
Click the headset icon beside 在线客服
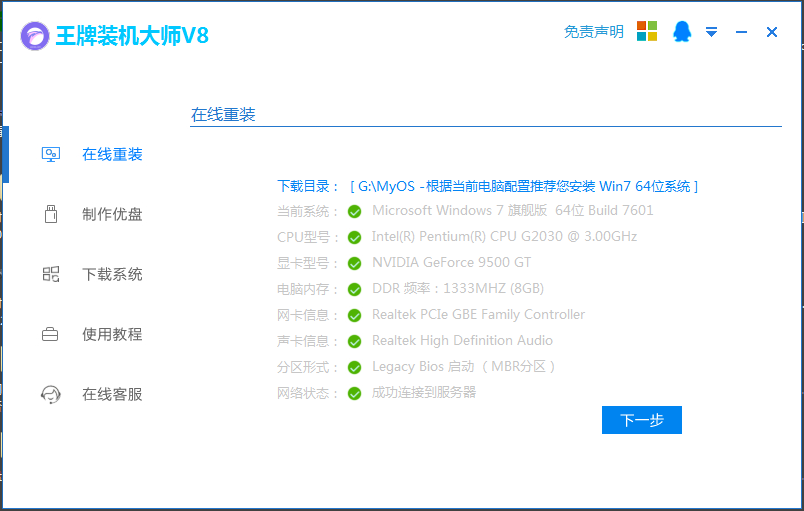pyautogui.click(x=51, y=395)
